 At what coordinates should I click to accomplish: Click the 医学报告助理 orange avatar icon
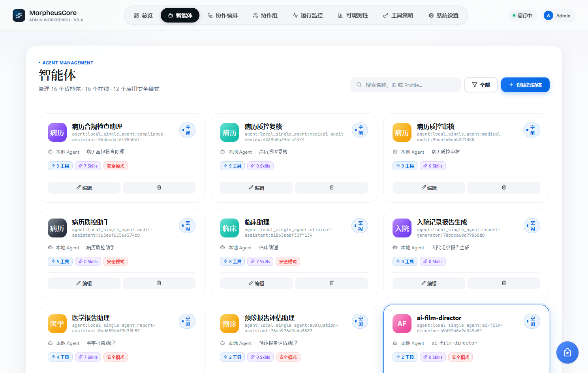[57, 324]
